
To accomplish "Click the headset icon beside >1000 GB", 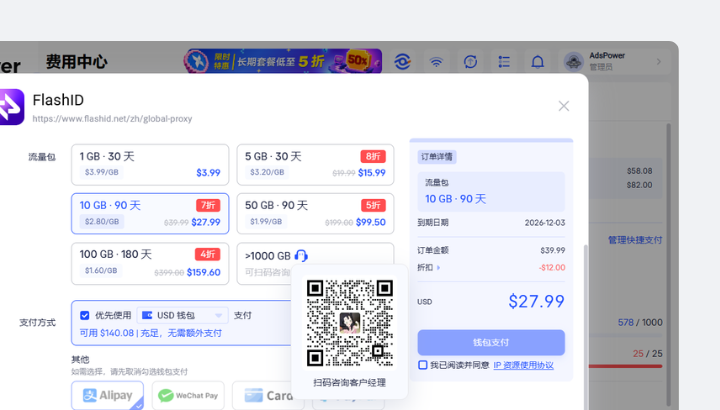I will [301, 256].
